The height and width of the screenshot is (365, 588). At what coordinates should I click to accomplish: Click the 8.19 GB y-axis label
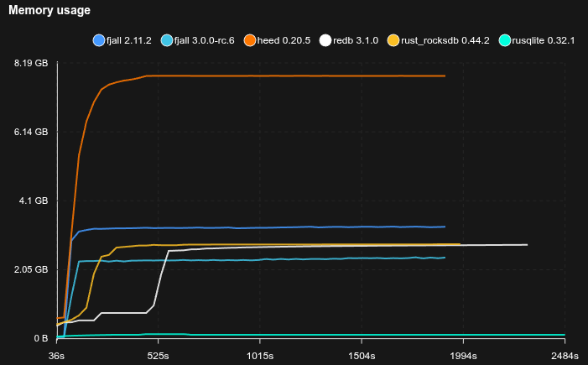[x=31, y=63]
